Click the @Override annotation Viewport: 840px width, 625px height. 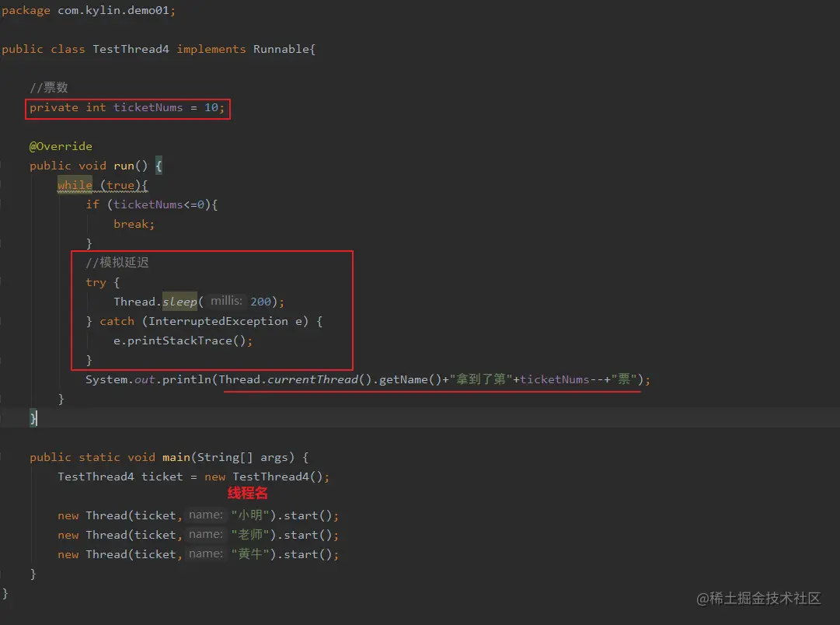[61, 146]
